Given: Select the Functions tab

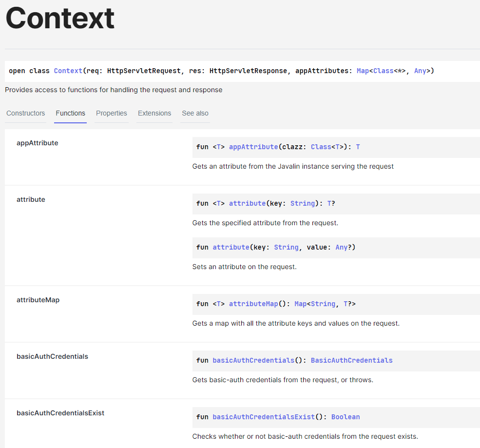Looking at the screenshot, I should pyautogui.click(x=70, y=113).
